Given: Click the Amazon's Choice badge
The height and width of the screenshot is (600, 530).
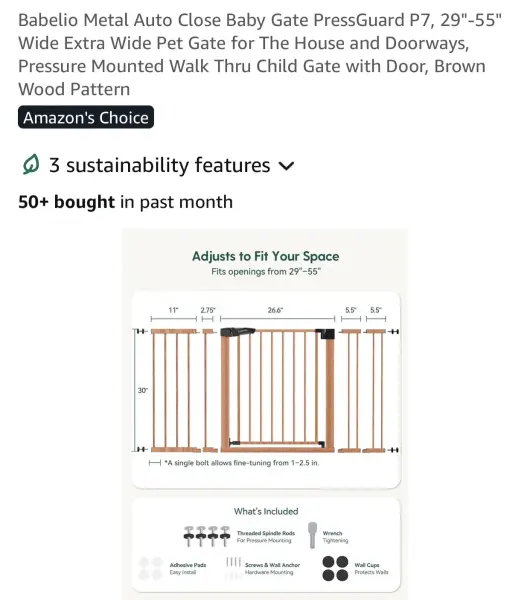Looking at the screenshot, I should [86, 117].
